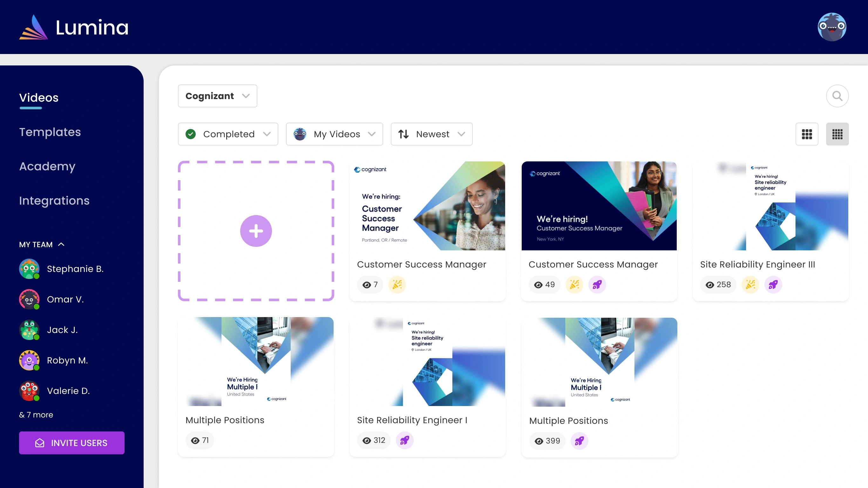
Task: Open the 399-view Multiple Positions thumbnail
Action: 599,362
